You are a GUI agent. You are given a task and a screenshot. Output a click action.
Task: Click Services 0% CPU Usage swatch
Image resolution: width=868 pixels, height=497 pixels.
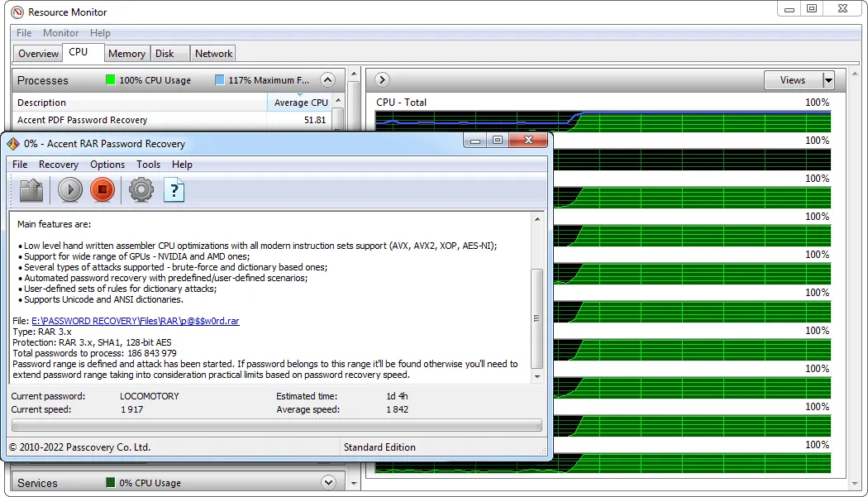(x=110, y=483)
